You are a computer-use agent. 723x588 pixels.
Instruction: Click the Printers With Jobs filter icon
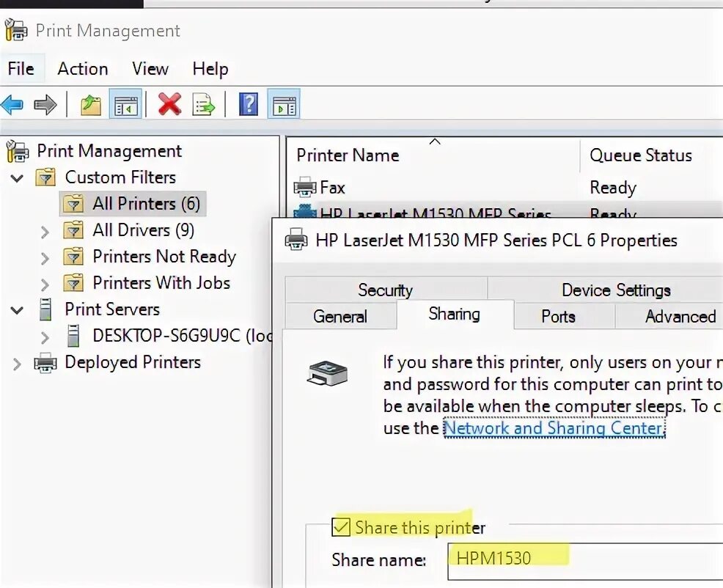(x=73, y=283)
